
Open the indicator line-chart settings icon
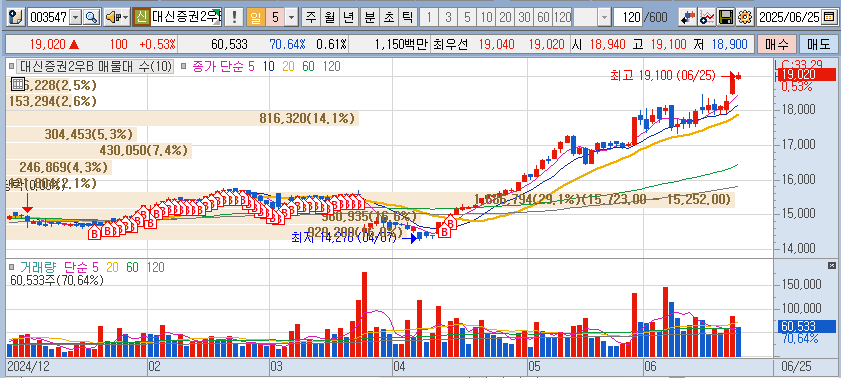point(707,17)
